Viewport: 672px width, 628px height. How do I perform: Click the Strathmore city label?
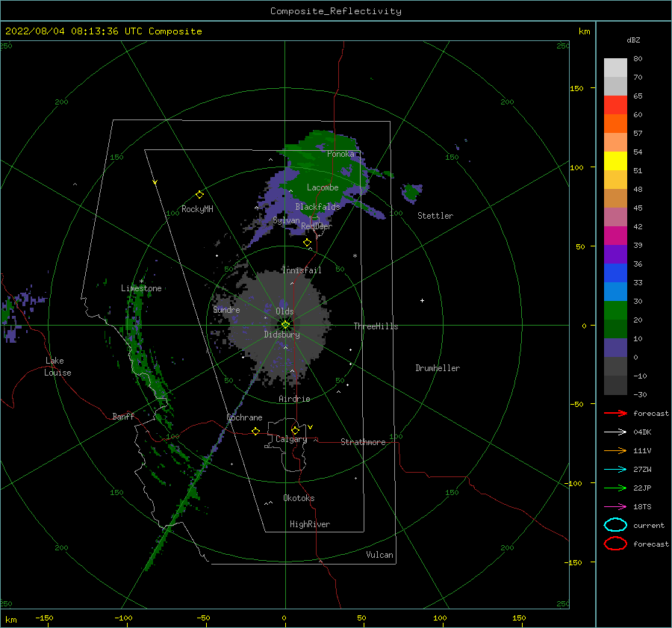point(363,442)
